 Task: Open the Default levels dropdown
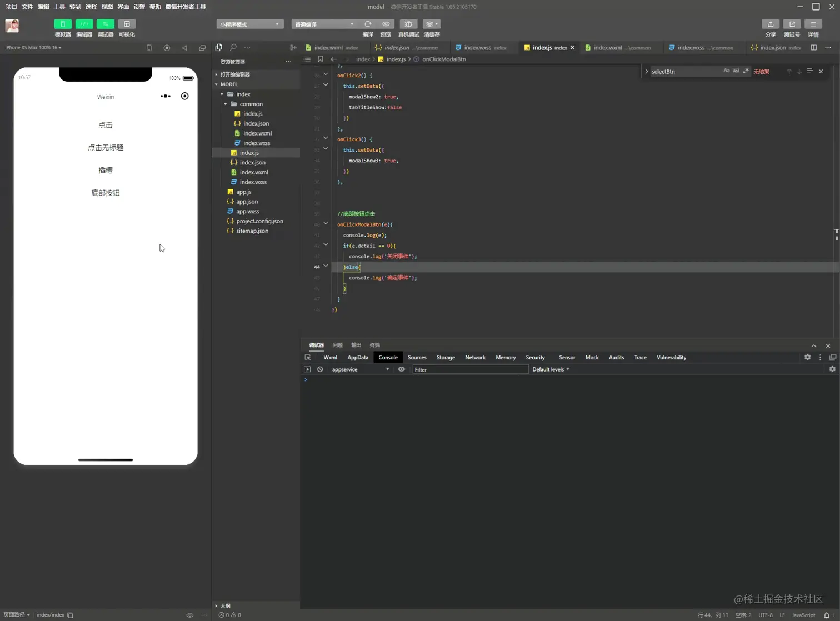click(x=549, y=369)
